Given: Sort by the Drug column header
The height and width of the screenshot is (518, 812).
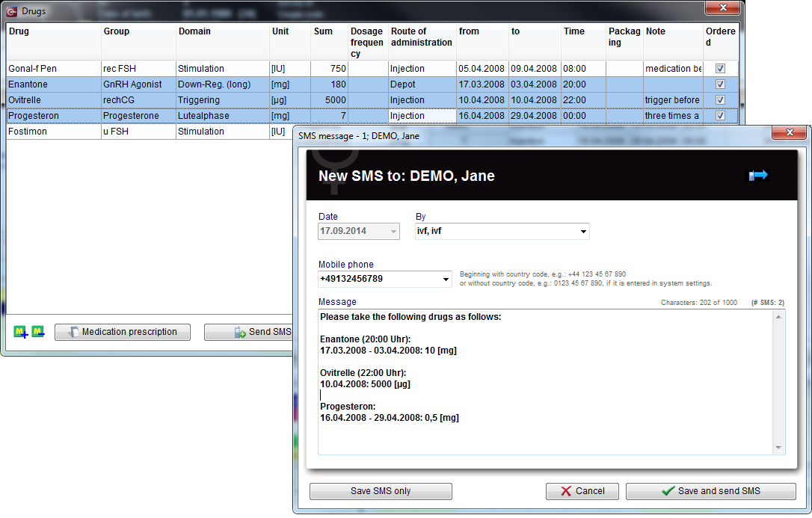Looking at the screenshot, I should (54, 42).
